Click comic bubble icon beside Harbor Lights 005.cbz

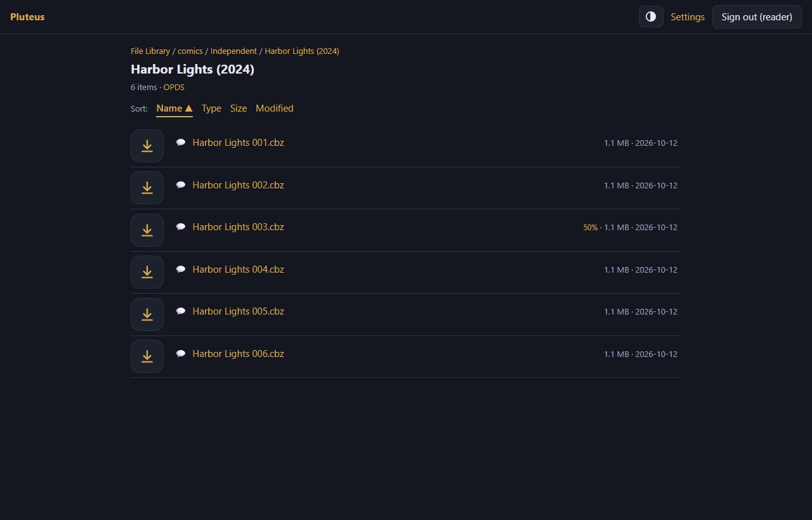[x=181, y=311]
